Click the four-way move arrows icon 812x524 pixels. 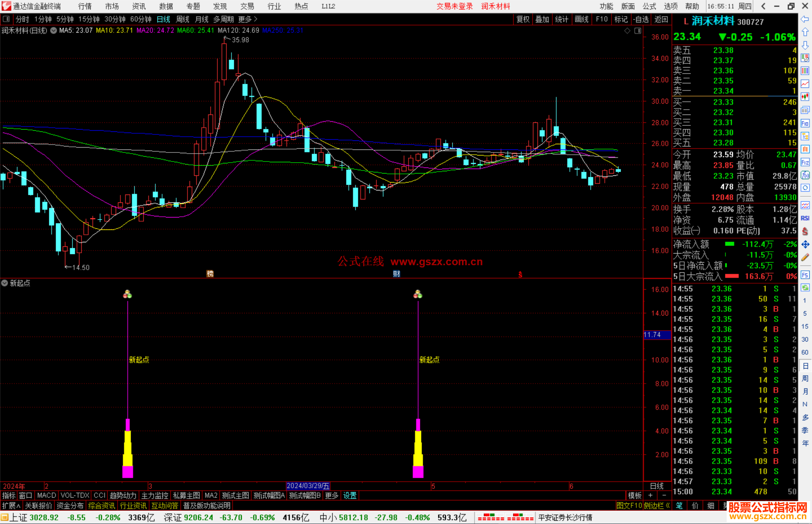point(805,245)
